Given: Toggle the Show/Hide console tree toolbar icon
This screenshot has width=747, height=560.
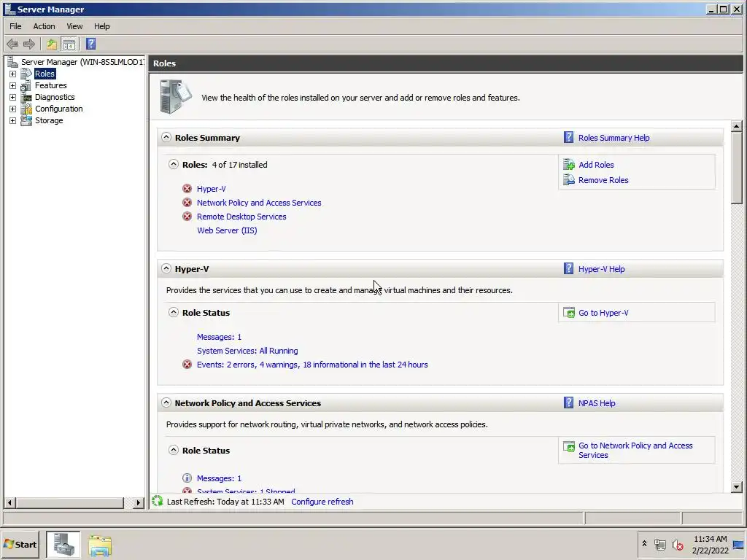Looking at the screenshot, I should (69, 44).
